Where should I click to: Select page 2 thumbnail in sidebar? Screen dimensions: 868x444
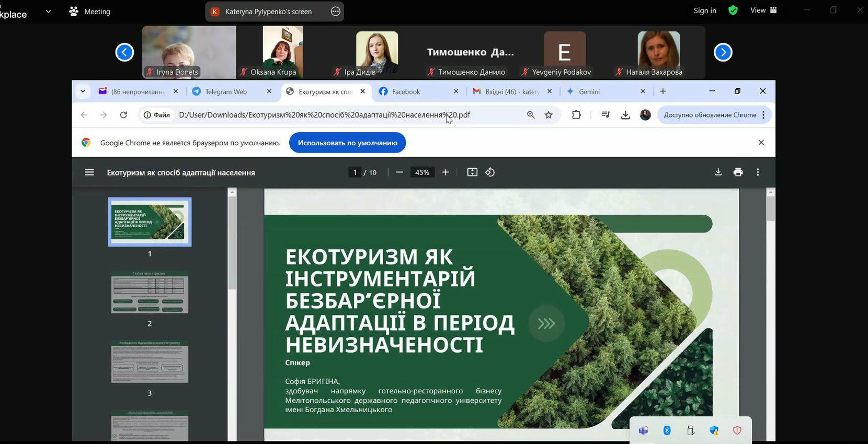click(x=150, y=293)
